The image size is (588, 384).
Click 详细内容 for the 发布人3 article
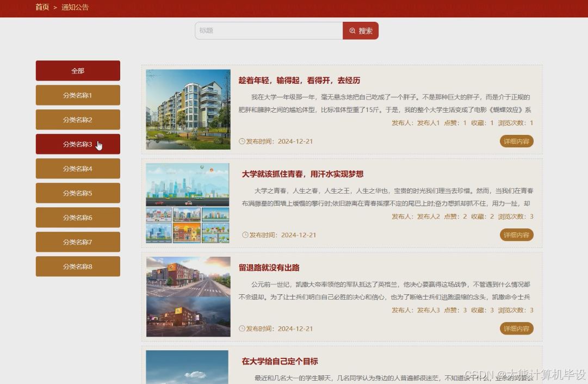[x=516, y=329]
